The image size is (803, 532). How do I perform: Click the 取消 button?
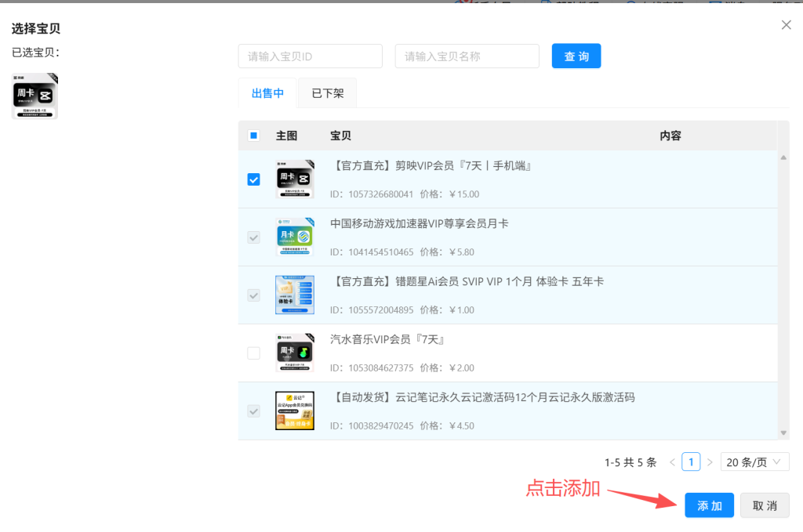tap(765, 505)
